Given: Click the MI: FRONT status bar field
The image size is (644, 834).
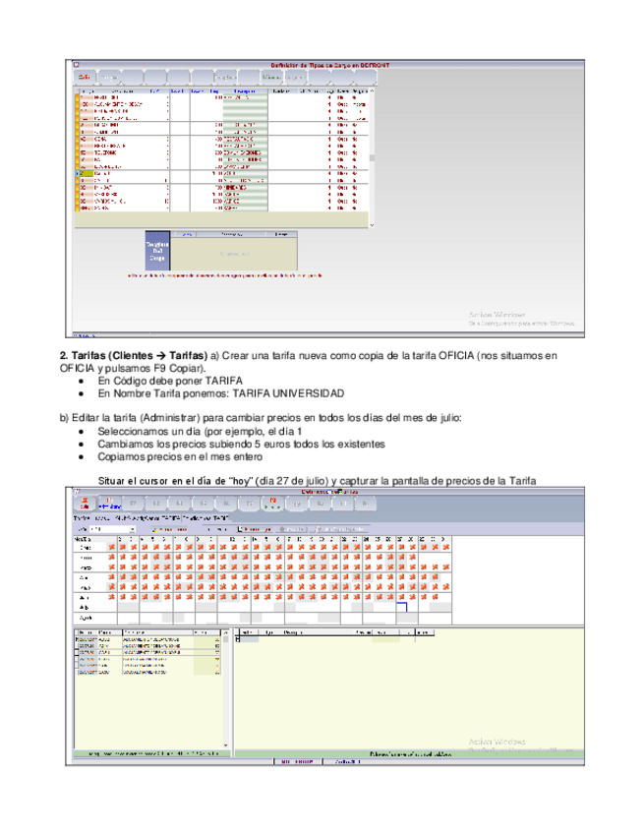Looking at the screenshot, I should coord(295,761).
